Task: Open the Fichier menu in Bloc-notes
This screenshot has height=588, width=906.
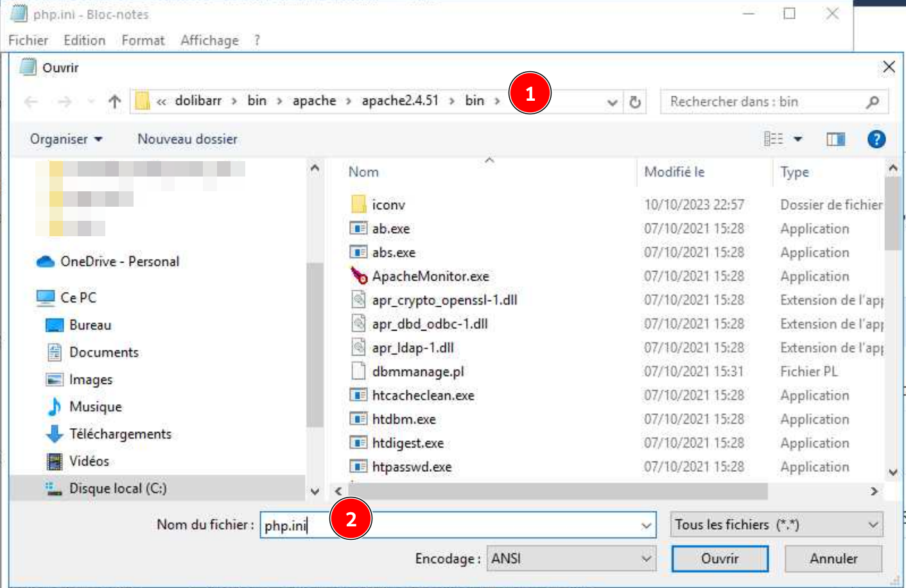Action: tap(28, 40)
